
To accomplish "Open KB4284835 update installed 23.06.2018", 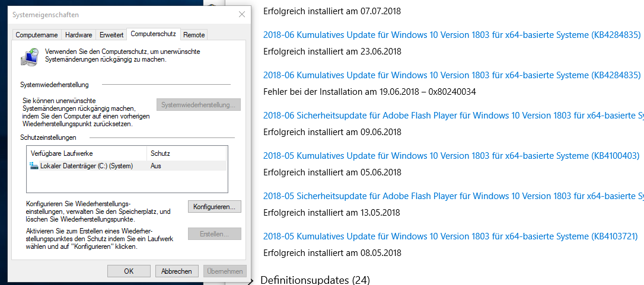I will [452, 35].
